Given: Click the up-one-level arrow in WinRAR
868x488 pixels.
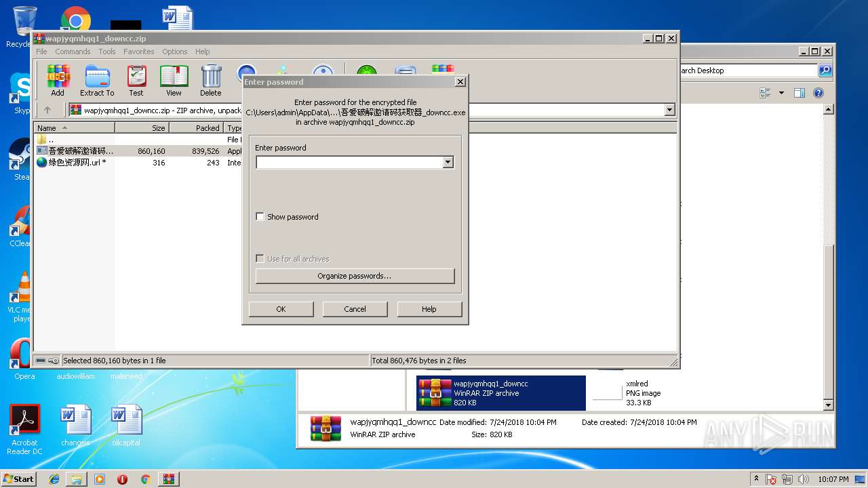Looking at the screenshot, I should [x=47, y=110].
